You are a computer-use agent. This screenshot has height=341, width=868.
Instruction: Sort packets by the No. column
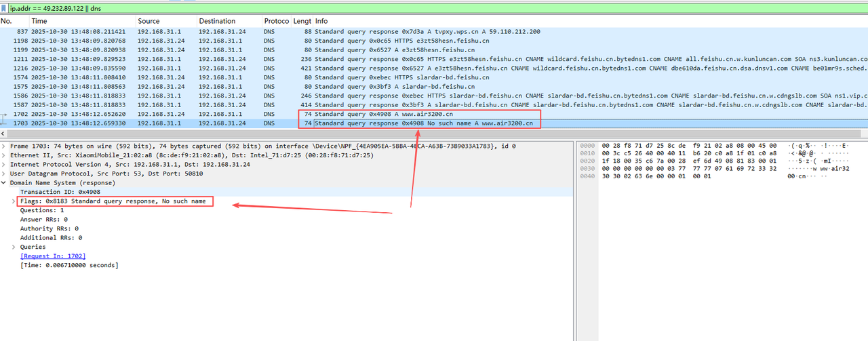(x=14, y=22)
